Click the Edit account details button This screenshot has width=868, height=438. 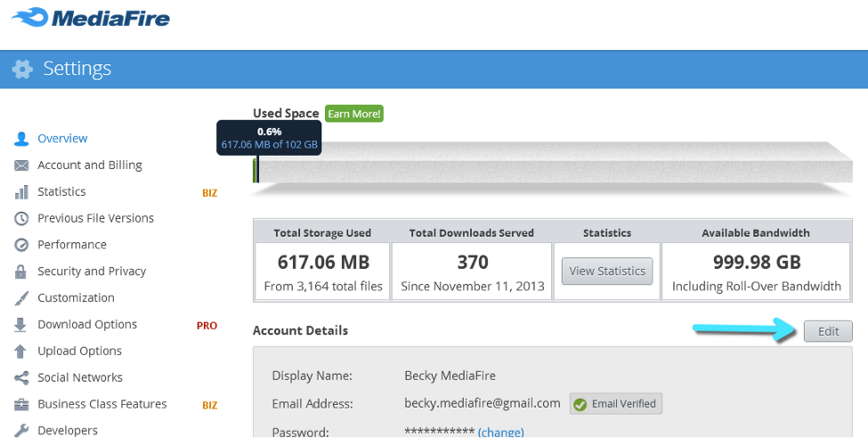coord(828,331)
